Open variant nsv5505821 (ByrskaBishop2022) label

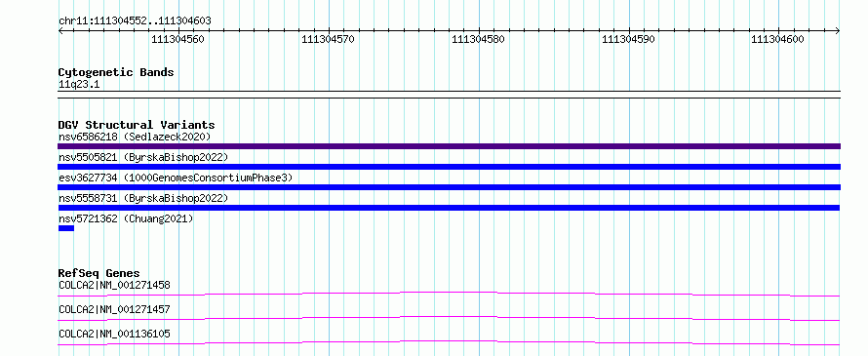[x=142, y=157]
